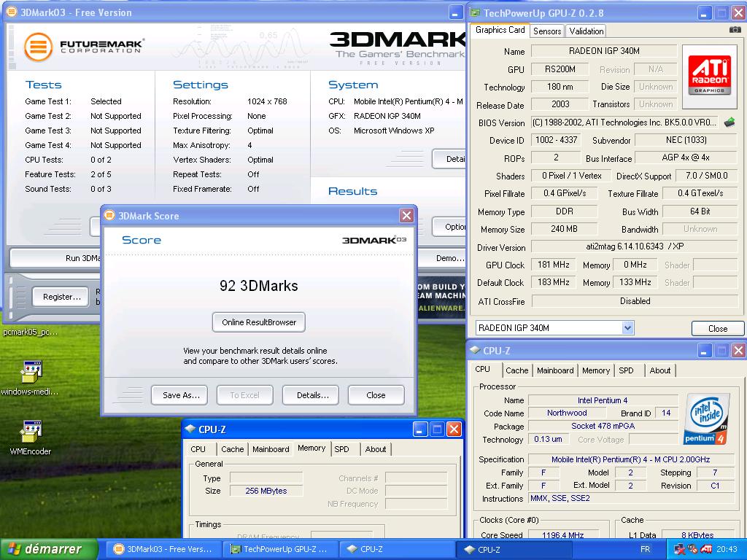Open the Validation tab in GPU-Z
Viewport: 747px width, 560px height.
tap(586, 31)
